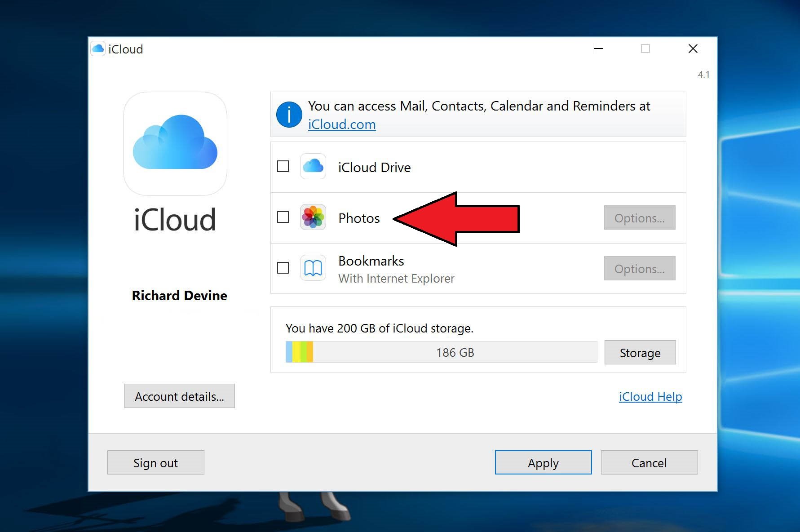Click the yellow storage usage segment

[296, 352]
